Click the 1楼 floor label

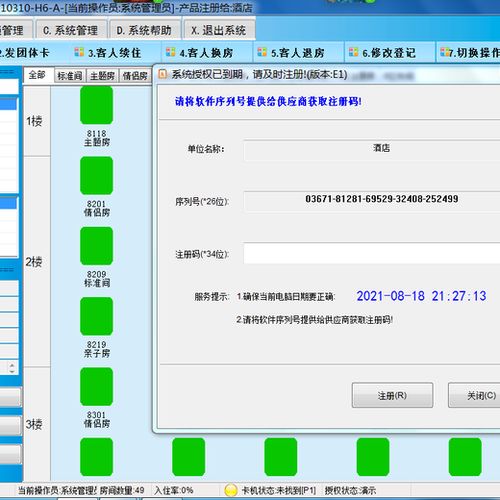34,121
